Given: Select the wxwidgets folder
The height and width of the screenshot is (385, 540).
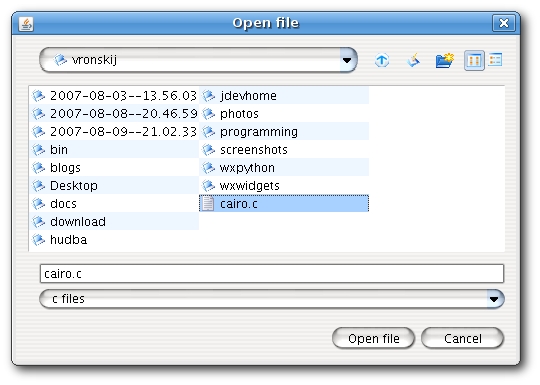Looking at the screenshot, I should click(284, 186).
